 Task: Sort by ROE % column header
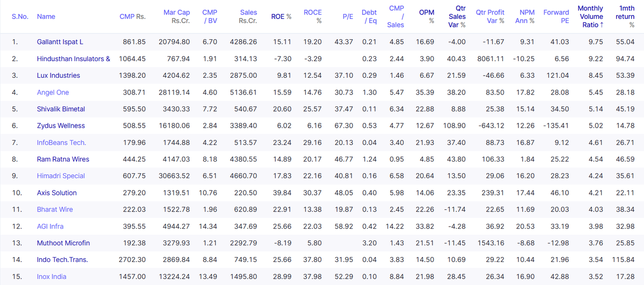pos(282,17)
